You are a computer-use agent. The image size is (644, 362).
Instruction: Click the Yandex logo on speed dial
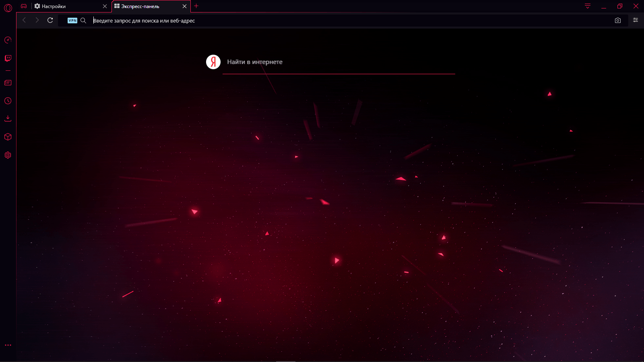click(213, 62)
